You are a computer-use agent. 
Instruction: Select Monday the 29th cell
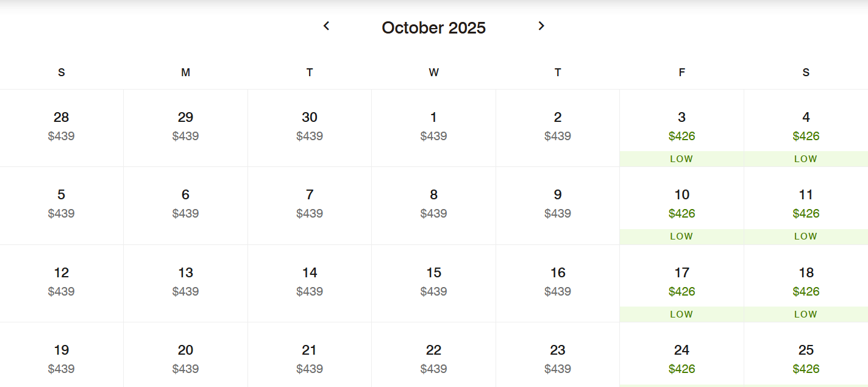[185, 128]
